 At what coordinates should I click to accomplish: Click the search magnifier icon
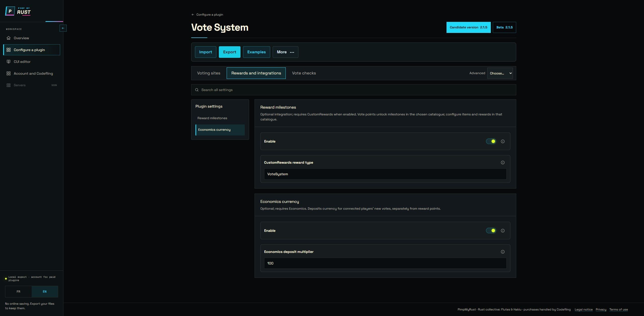tap(197, 90)
